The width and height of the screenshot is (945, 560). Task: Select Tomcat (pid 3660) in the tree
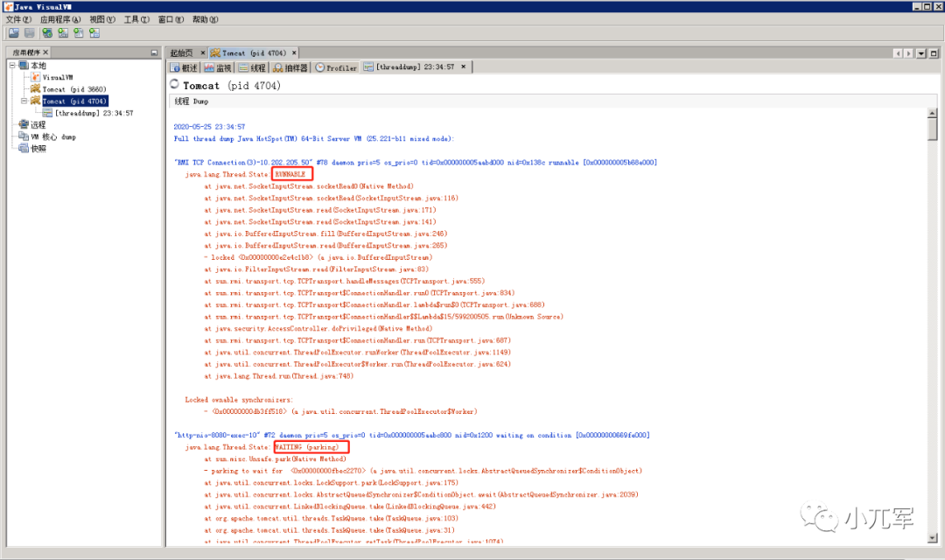coord(74,88)
